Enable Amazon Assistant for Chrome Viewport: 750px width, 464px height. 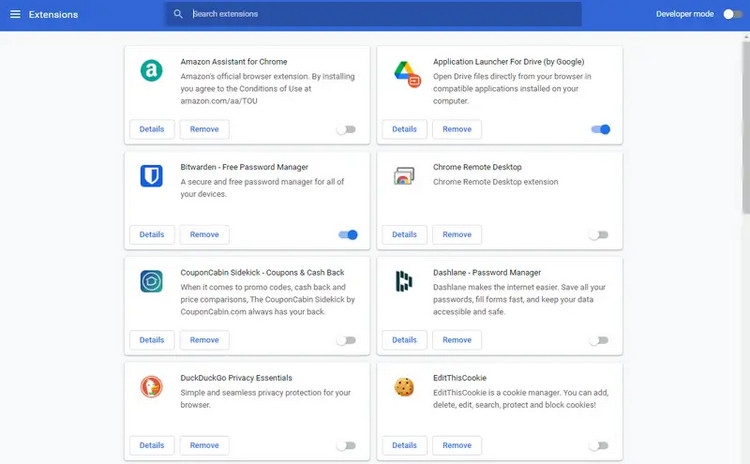pos(346,129)
